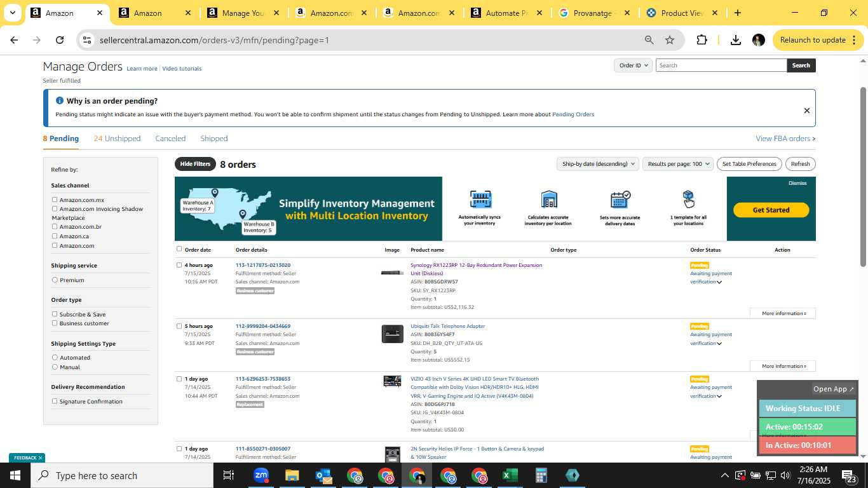
Task: Click the Hide Filters button
Action: click(x=195, y=164)
